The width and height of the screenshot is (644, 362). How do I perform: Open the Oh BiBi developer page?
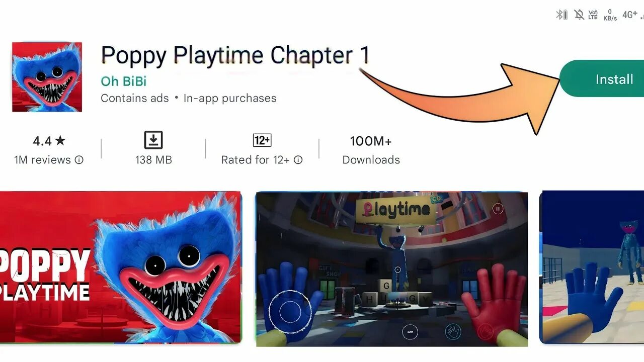pyautogui.click(x=124, y=81)
